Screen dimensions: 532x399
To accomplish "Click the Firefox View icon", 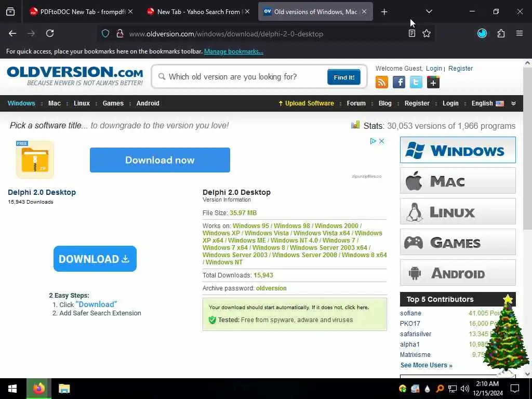I will (x=10, y=12).
